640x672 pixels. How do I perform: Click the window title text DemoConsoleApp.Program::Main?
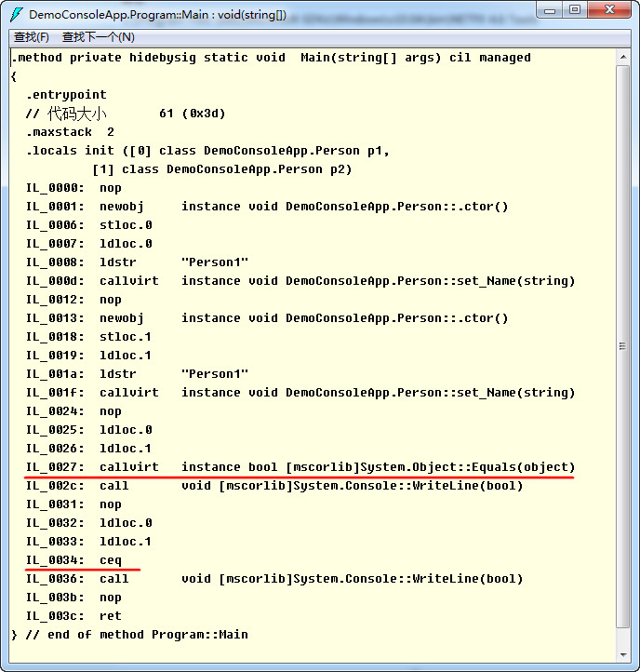(158, 15)
